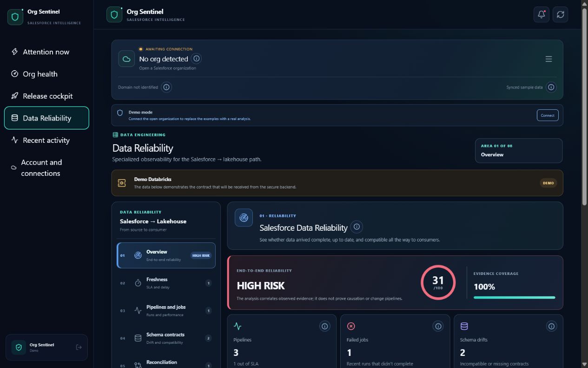
Task: Show info for No org detected
Action: pyautogui.click(x=196, y=59)
